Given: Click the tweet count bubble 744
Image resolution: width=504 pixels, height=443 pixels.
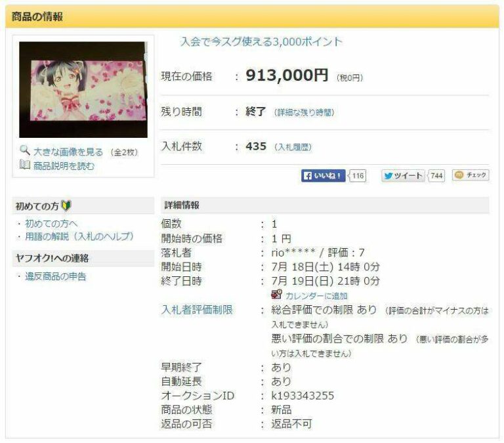Looking at the screenshot, I should pos(436,176).
